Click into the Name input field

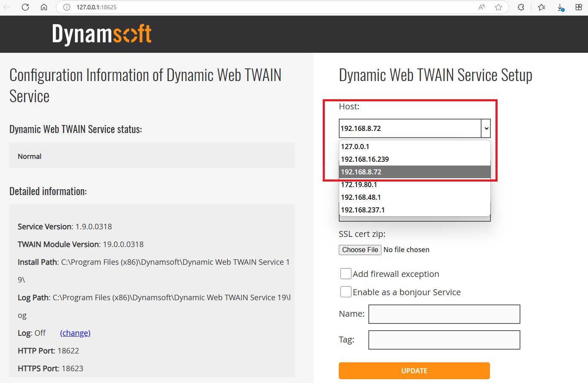tap(444, 314)
